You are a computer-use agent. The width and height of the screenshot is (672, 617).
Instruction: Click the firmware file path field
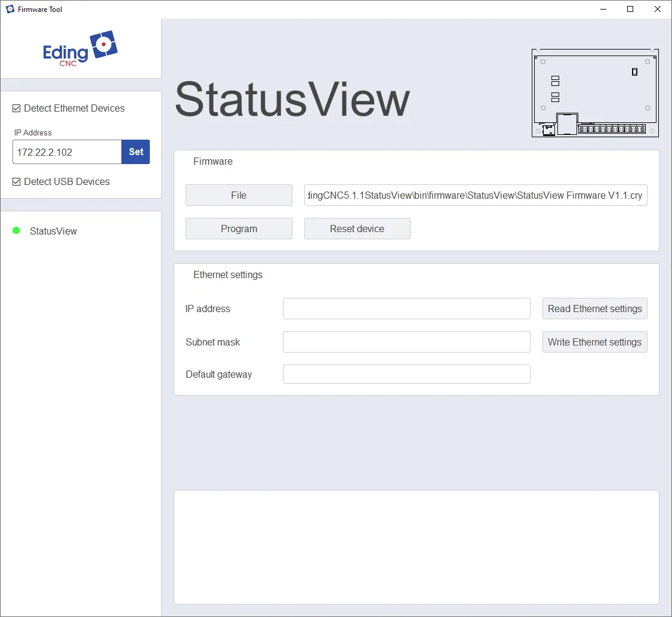click(x=476, y=195)
